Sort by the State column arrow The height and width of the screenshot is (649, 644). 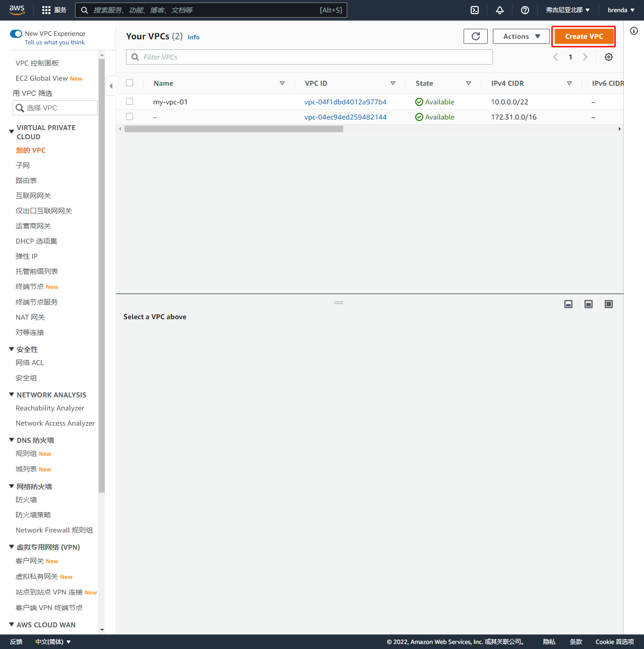[469, 83]
